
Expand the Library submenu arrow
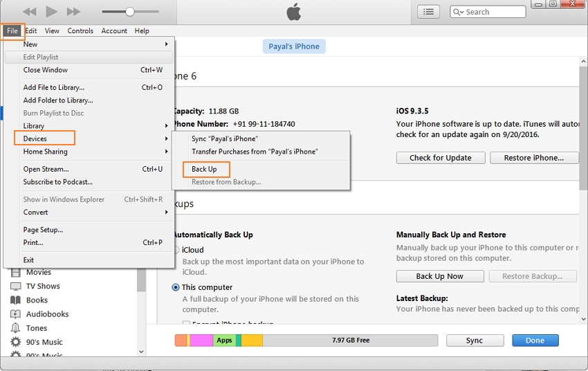[166, 126]
